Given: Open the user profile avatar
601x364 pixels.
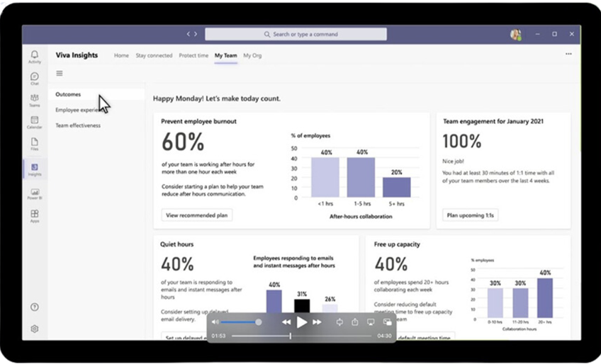Looking at the screenshot, I should (515, 34).
